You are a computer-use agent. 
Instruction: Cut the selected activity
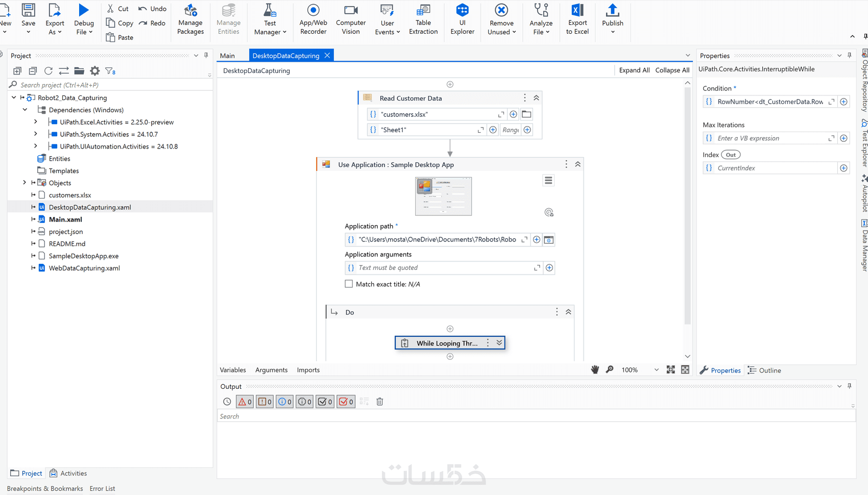[118, 9]
